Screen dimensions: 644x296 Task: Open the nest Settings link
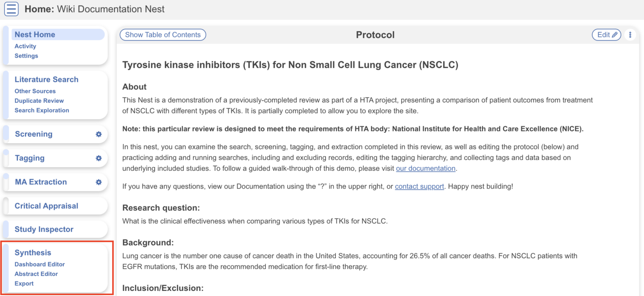26,56
